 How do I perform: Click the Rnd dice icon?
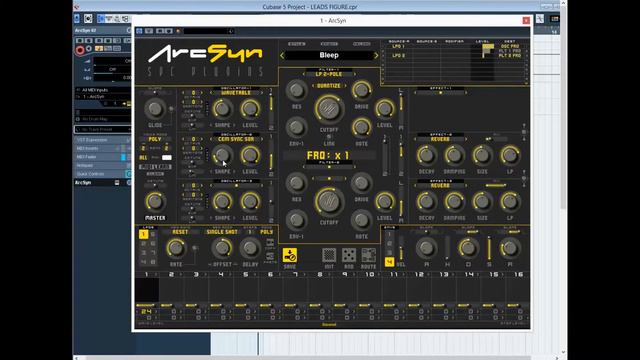pos(349,256)
